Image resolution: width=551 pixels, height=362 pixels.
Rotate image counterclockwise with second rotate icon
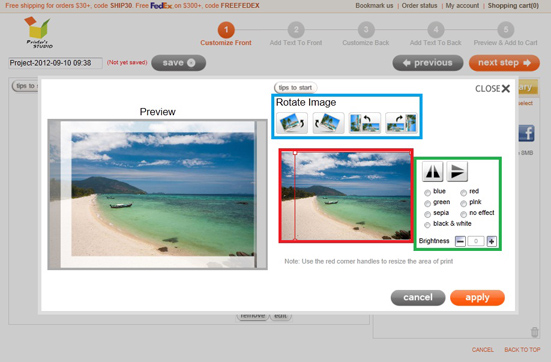[328, 123]
